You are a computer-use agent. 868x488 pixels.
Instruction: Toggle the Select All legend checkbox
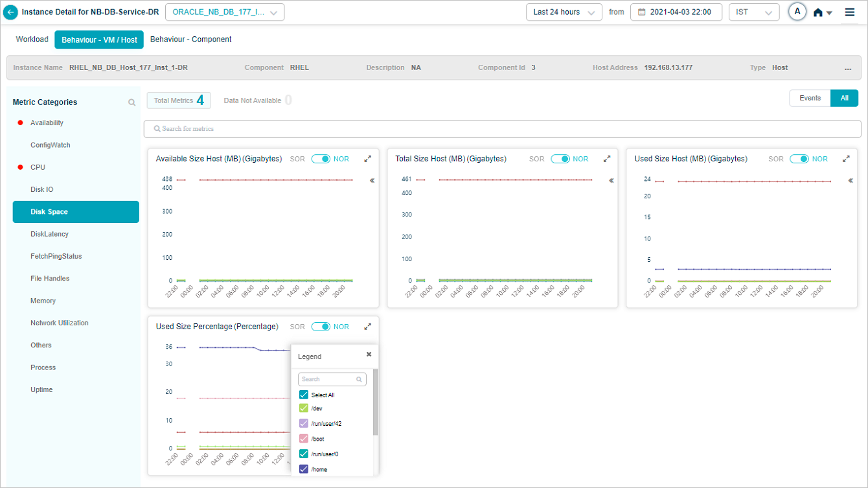click(303, 395)
